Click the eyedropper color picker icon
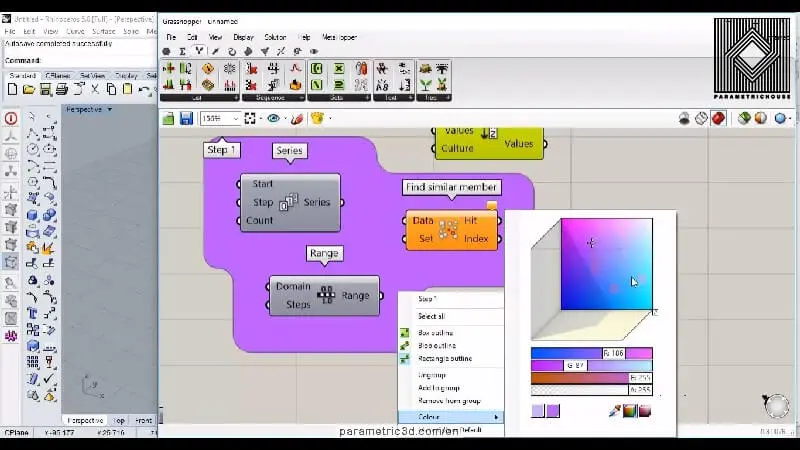 (x=614, y=410)
